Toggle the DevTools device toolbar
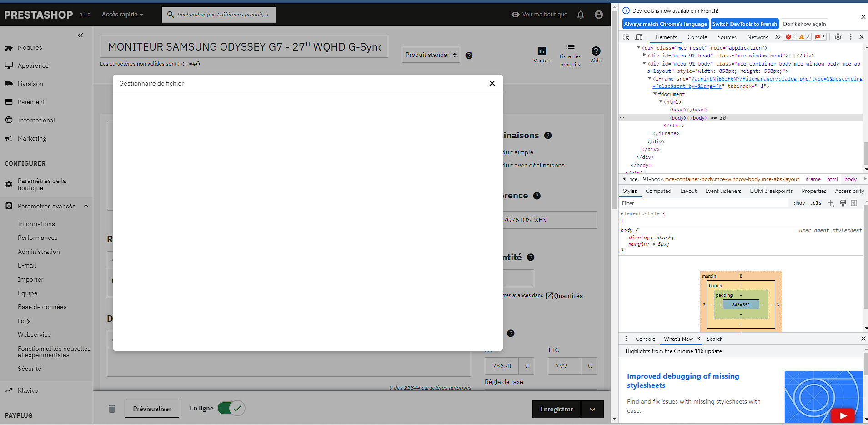Viewport: 868px width, 425px height. [639, 37]
